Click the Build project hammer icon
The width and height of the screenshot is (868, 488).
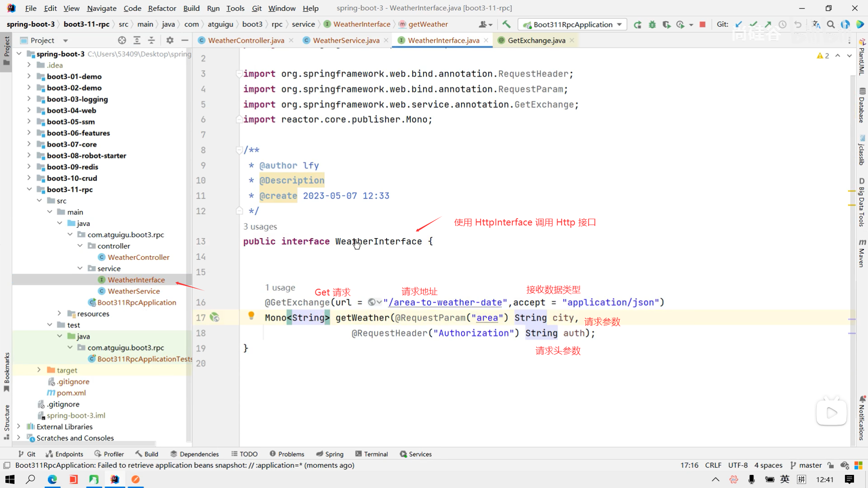tap(506, 24)
